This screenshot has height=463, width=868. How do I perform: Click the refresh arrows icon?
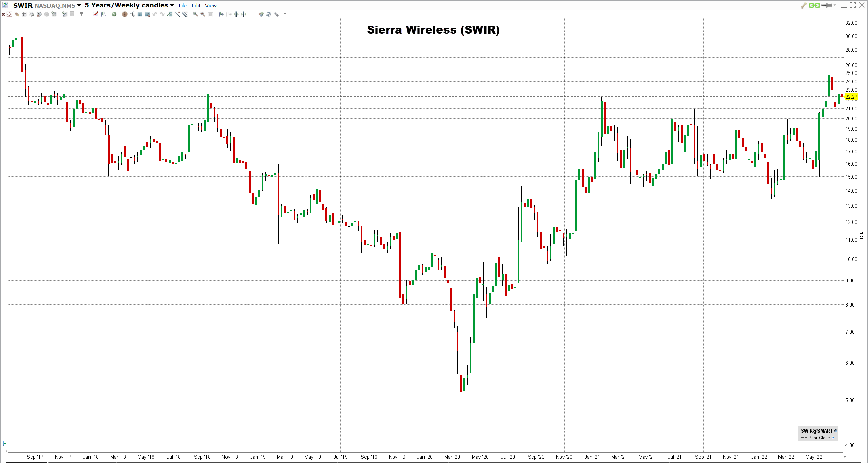[x=269, y=14]
